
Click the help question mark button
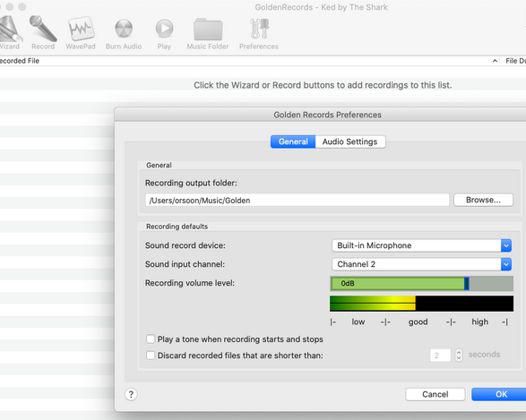tap(131, 394)
